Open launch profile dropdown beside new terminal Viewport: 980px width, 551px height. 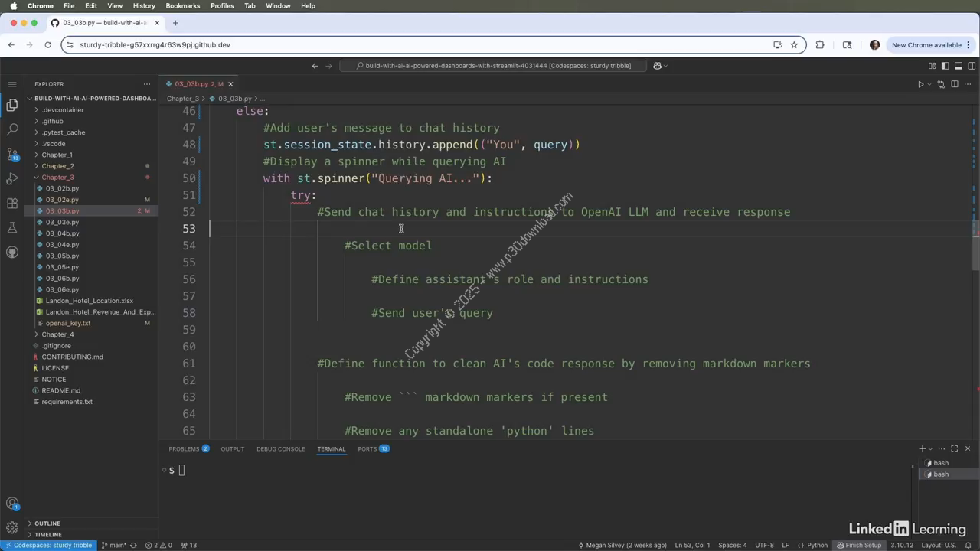931,448
